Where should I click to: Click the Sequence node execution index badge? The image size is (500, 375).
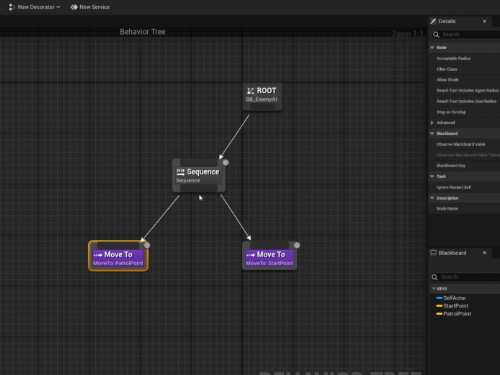(x=226, y=163)
